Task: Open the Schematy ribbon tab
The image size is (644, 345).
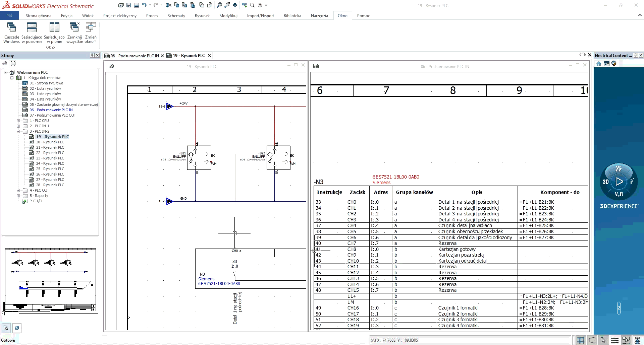Action: coord(176,16)
